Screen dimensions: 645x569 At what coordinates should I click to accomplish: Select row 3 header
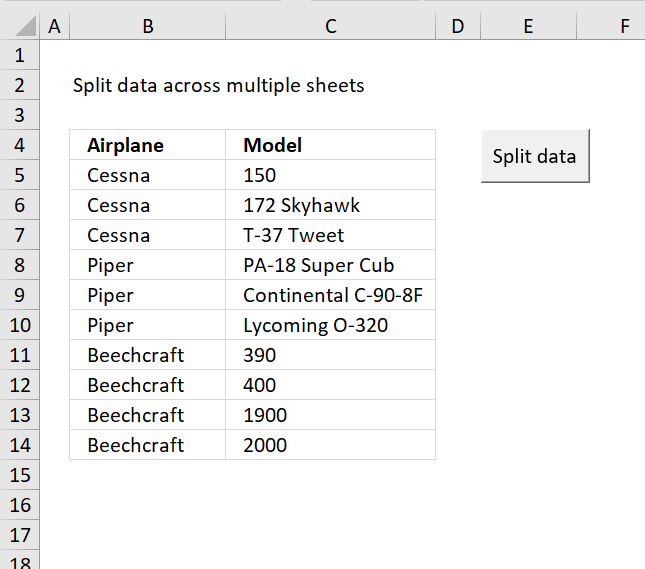(x=20, y=115)
